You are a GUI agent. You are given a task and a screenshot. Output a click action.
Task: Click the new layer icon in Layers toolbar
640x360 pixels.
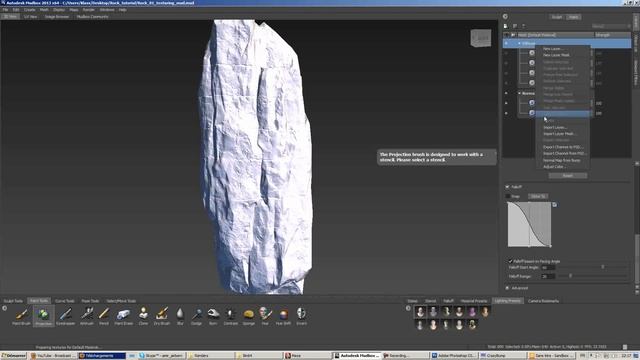[x=506, y=26]
